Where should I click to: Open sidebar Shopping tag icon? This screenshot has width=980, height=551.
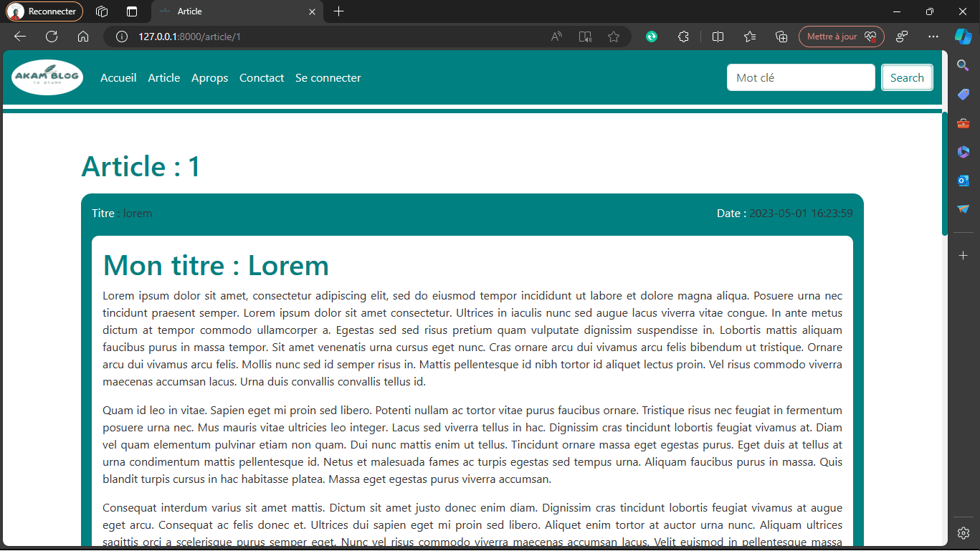(x=964, y=95)
